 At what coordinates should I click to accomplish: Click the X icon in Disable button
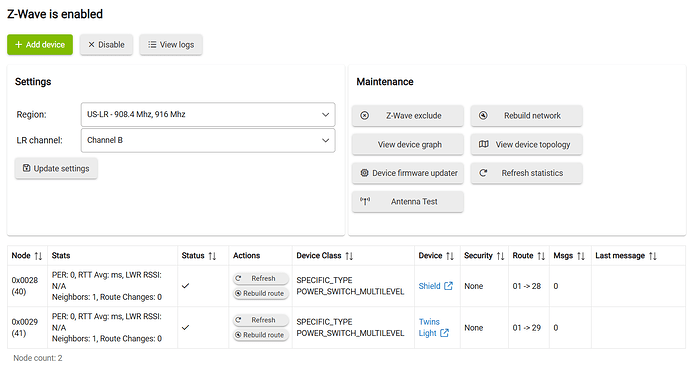(92, 44)
